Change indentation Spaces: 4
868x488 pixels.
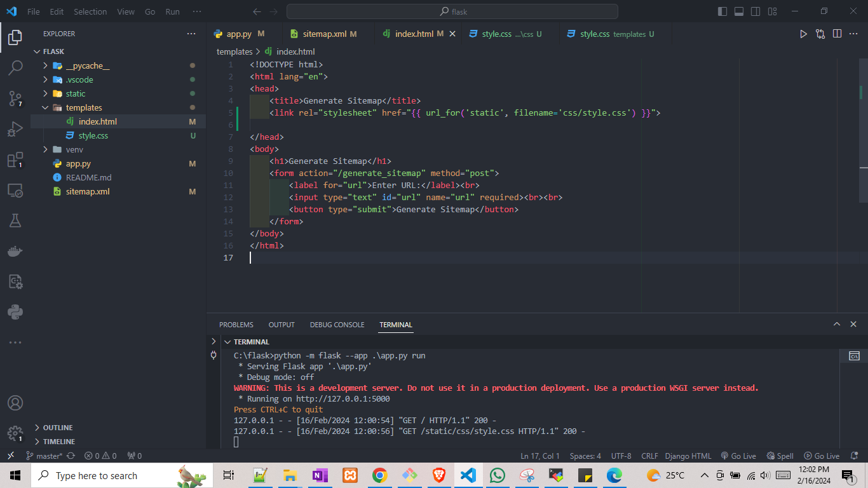tap(585, 456)
